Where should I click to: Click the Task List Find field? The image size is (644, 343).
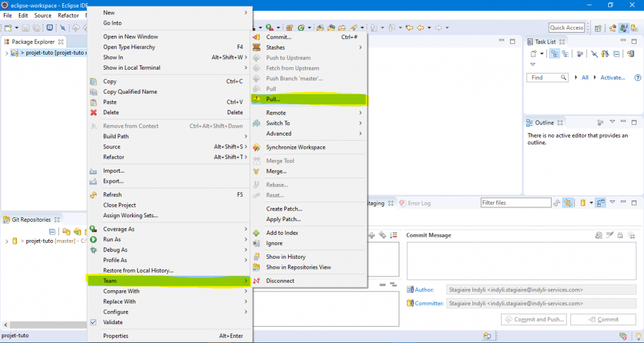point(547,77)
